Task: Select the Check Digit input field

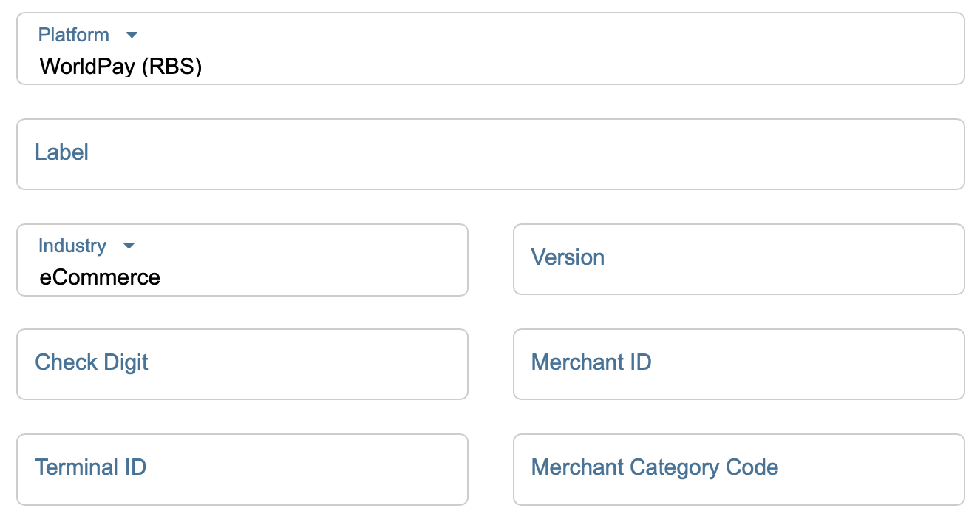Action: pos(296,364)
